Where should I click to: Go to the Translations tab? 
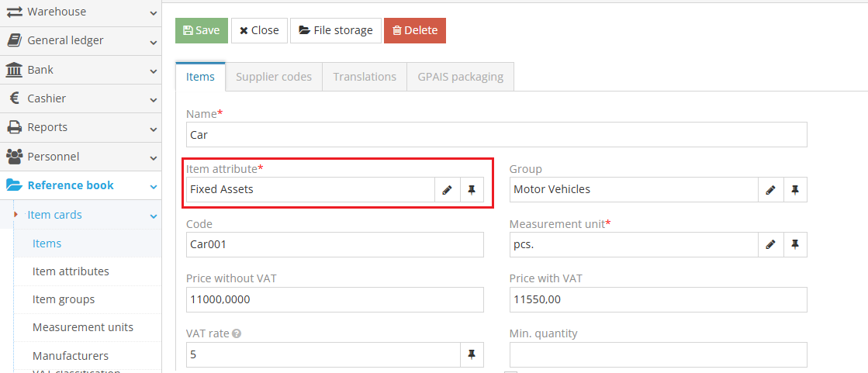pyautogui.click(x=365, y=77)
